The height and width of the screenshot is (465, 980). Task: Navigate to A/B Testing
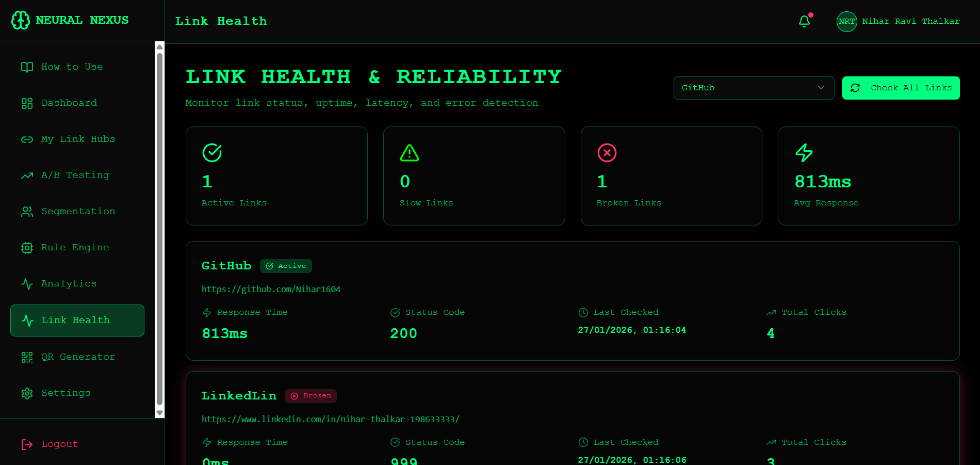[77, 175]
